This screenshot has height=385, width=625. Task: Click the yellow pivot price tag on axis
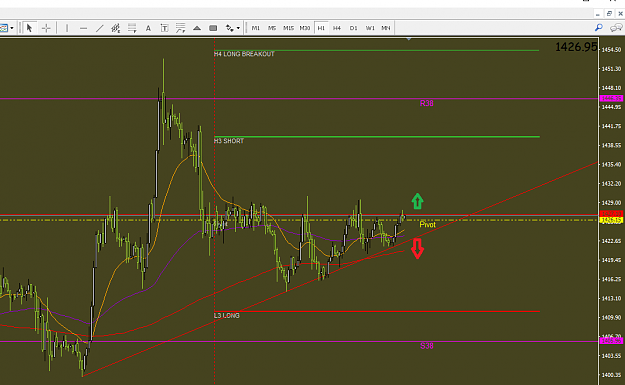click(611, 220)
